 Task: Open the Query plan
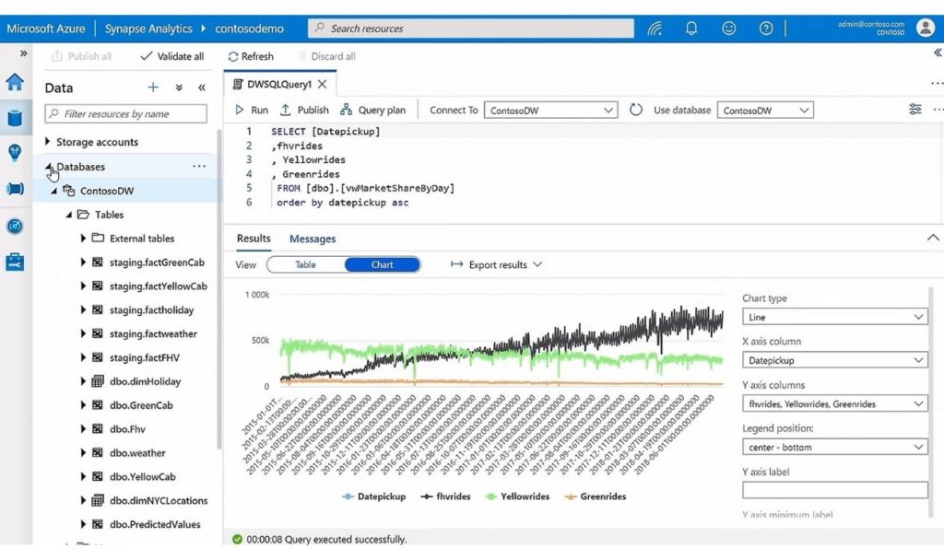pyautogui.click(x=373, y=111)
